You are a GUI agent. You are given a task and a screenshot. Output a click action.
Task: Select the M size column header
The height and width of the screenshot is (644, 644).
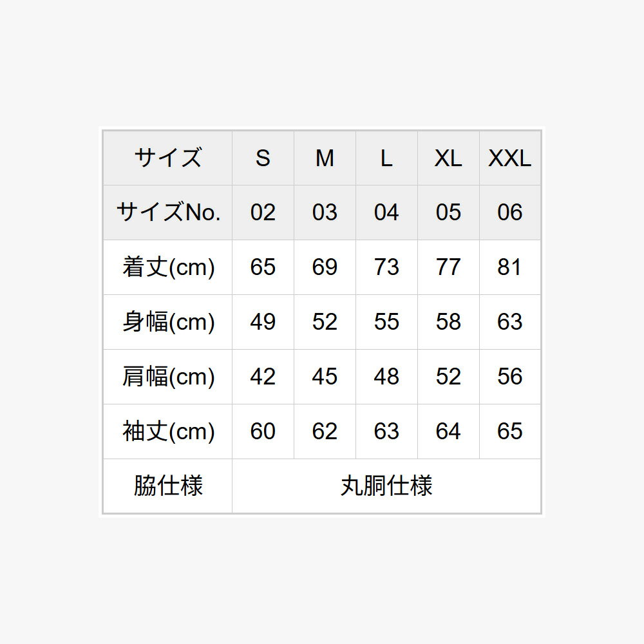click(325, 158)
